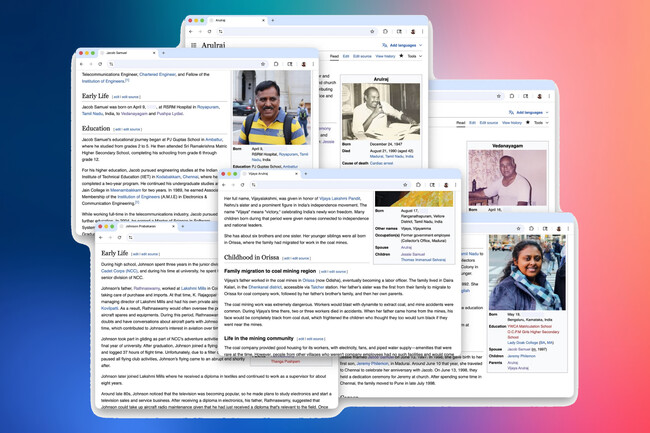Click the site info icon in the Jacob Samuel address bar
The height and width of the screenshot is (433, 650).
111,64
